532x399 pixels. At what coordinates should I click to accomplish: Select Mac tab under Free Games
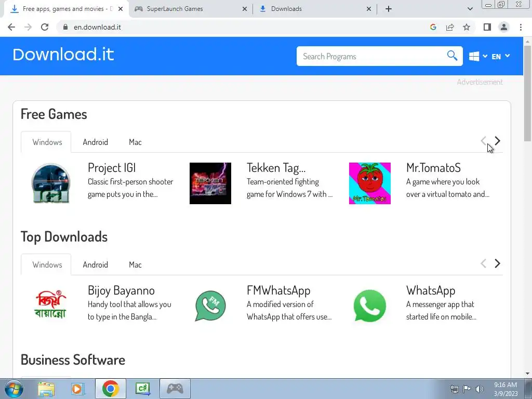click(x=135, y=142)
